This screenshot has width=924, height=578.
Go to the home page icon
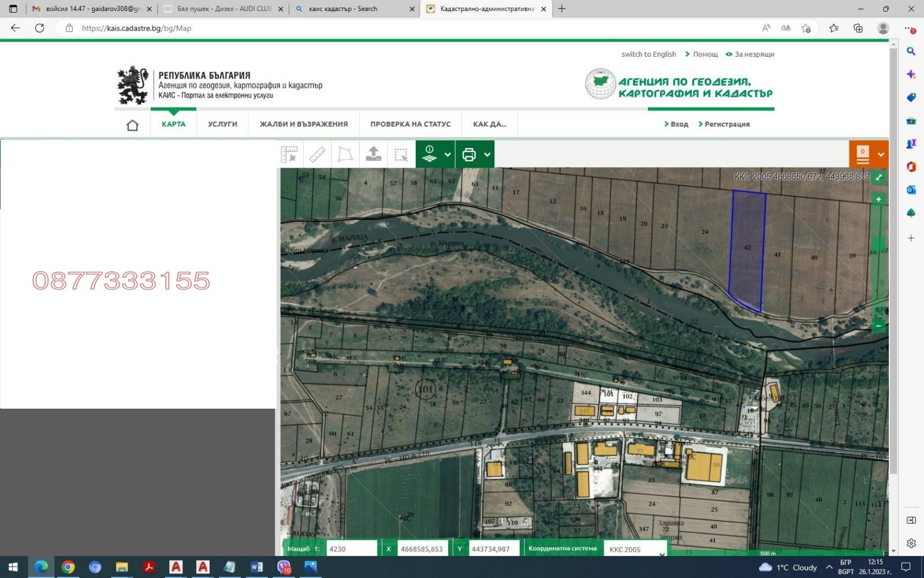(x=132, y=125)
